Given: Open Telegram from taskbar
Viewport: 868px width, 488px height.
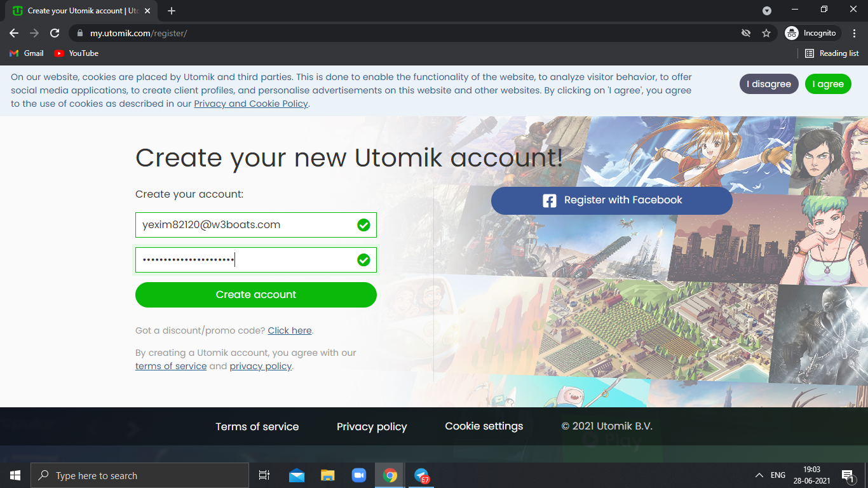Looking at the screenshot, I should tap(421, 475).
